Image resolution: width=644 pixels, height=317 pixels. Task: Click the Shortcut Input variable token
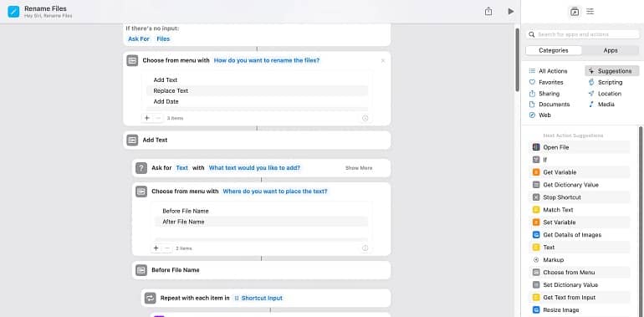coord(258,298)
